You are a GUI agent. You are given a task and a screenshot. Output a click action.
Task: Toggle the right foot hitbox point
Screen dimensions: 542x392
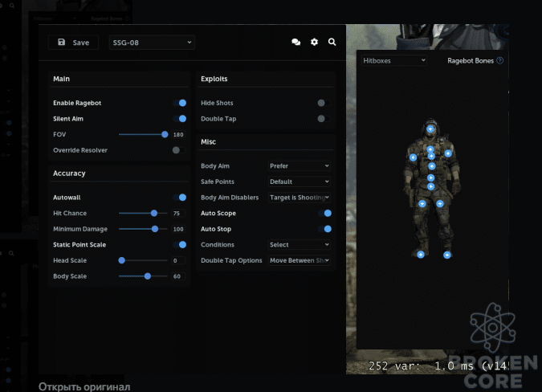(x=447, y=255)
